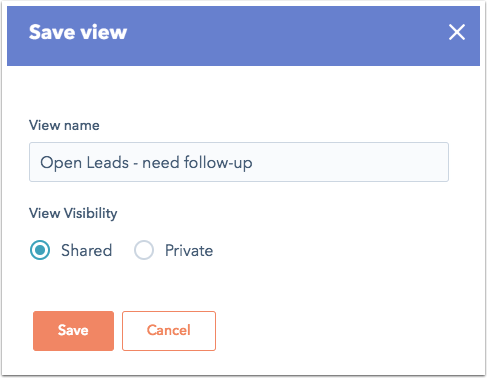Click the empty circle of Private radio
This screenshot has height=378, width=487.
click(144, 250)
